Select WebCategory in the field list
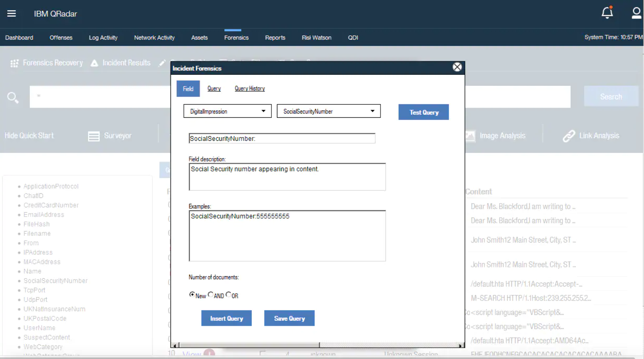Image resolution: width=644 pixels, height=359 pixels. pyautogui.click(x=43, y=347)
